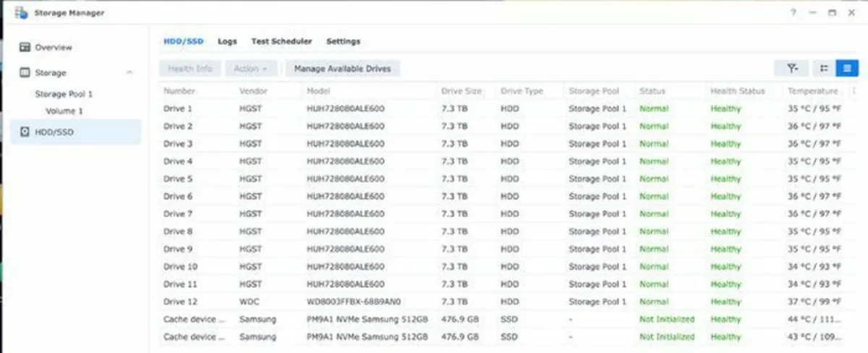Switch to the blue flat list view
This screenshot has height=353, width=868.
846,69
